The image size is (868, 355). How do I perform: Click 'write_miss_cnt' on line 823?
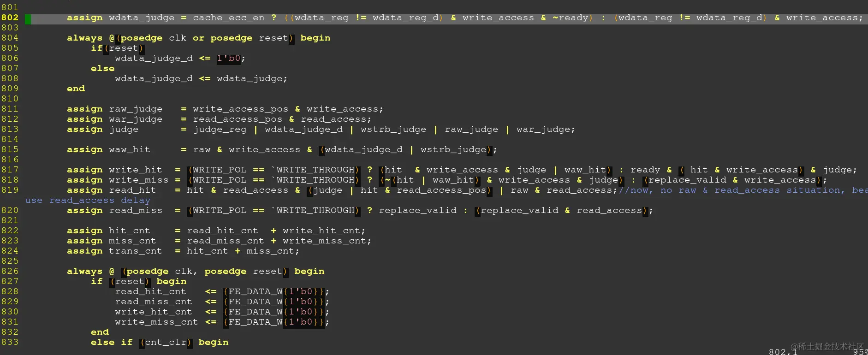tap(325, 241)
